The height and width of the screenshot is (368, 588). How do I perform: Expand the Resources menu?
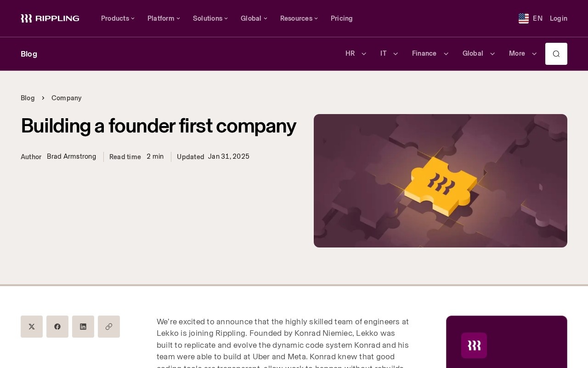pyautogui.click(x=299, y=18)
